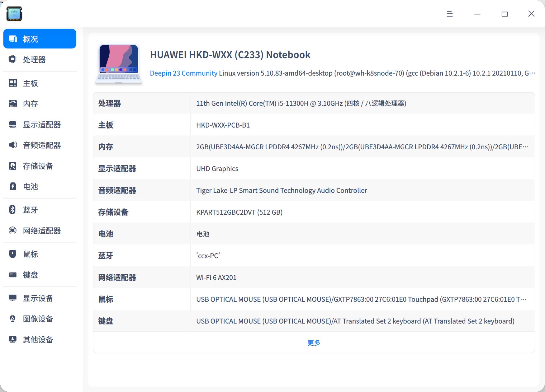The height and width of the screenshot is (392, 545).
Task: Open the 处理器 sidebar section
Action: click(x=40, y=59)
